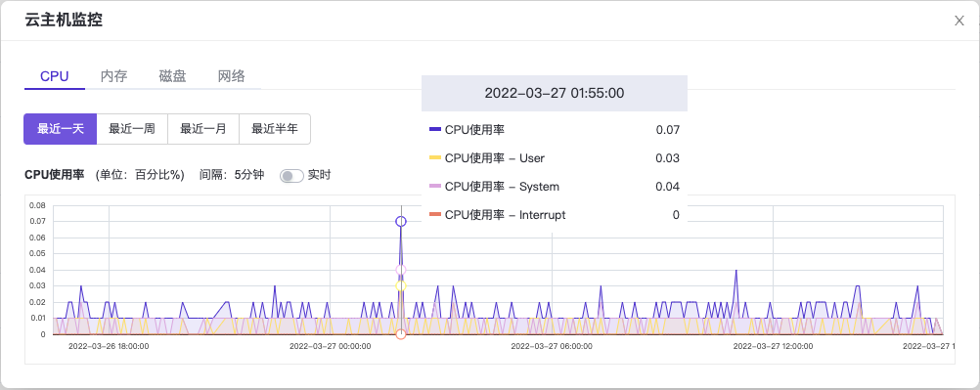Select the 最近一周 time range
Viewport: 980px width, 390px height.
coord(132,129)
